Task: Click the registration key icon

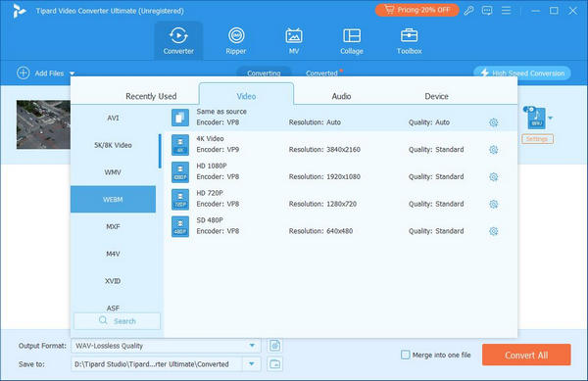Action: point(468,11)
